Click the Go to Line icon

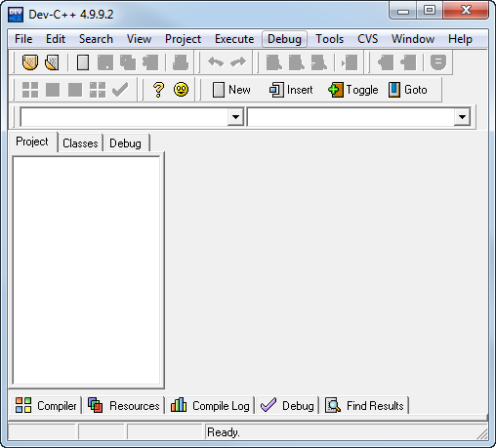tap(350, 62)
